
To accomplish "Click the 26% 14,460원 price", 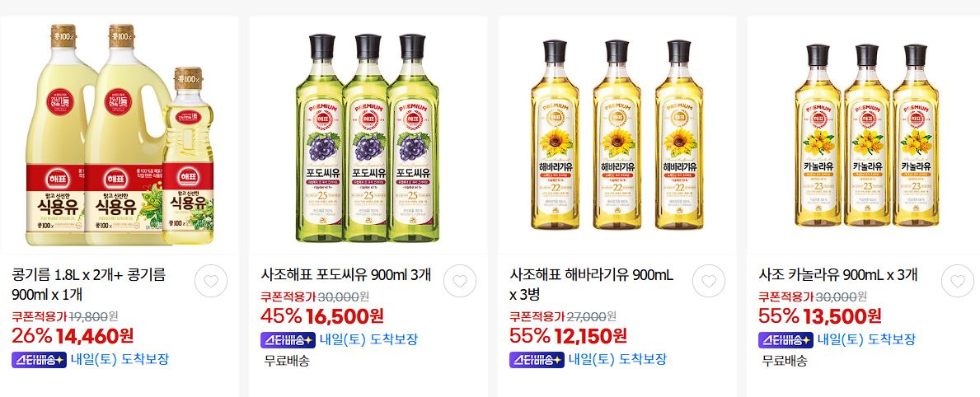I will click(73, 336).
